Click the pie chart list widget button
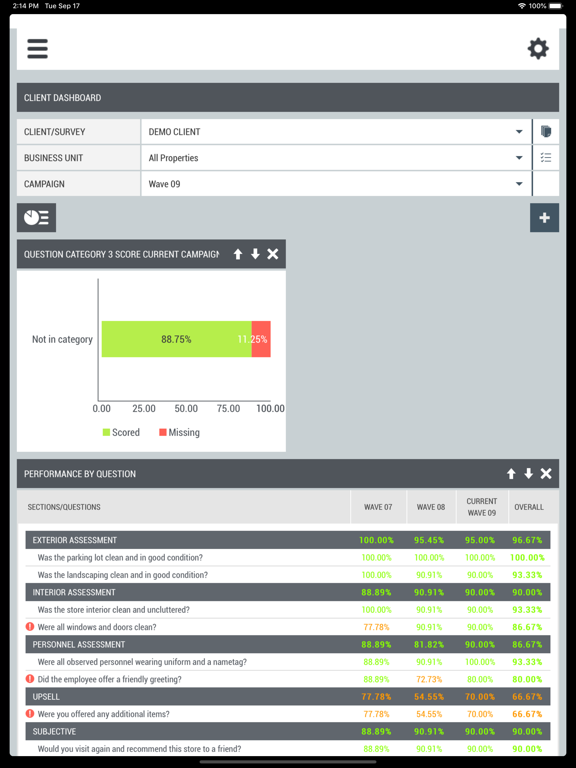This screenshot has width=576, height=768. click(x=36, y=217)
